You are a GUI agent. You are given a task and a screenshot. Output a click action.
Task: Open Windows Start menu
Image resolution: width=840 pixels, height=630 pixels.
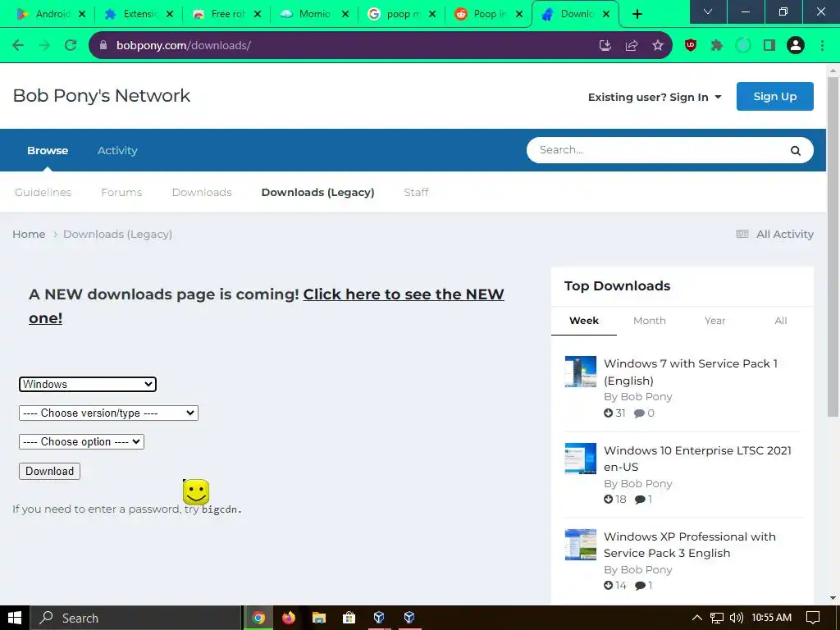click(x=15, y=618)
